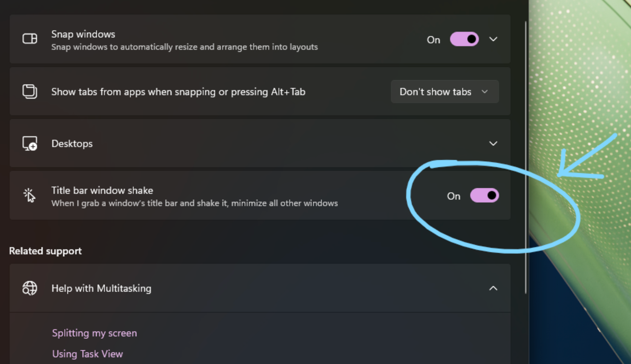Toggle Snap windows off then view its On label
This screenshot has width=631, height=364.
point(433,40)
